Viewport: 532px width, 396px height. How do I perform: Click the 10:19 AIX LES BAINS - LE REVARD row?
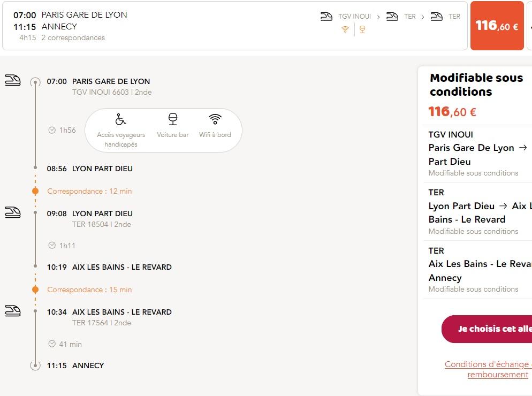[109, 268]
